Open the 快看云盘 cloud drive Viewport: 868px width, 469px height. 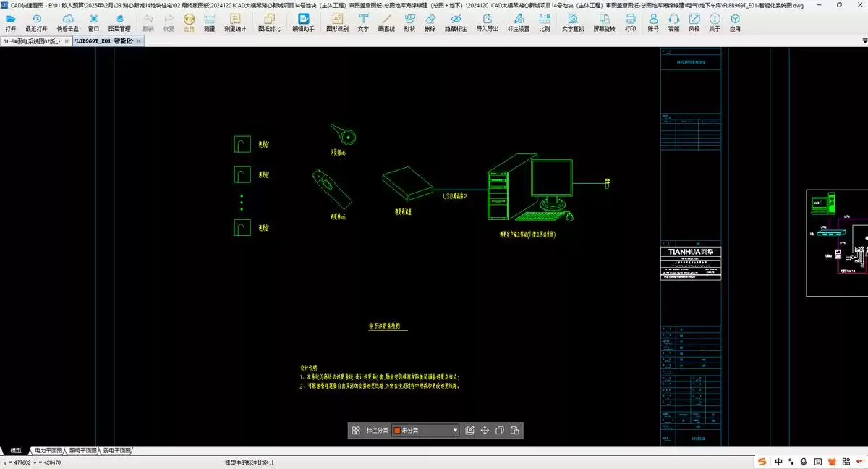pos(68,22)
